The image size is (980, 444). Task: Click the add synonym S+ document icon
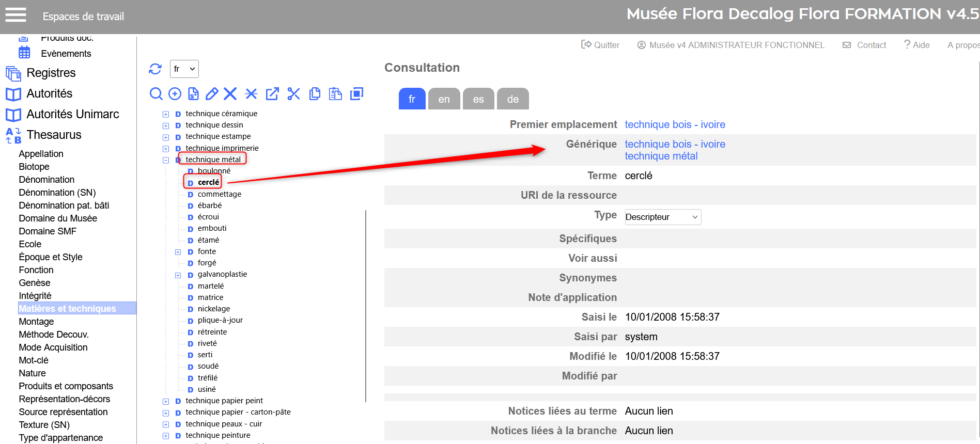click(x=193, y=93)
